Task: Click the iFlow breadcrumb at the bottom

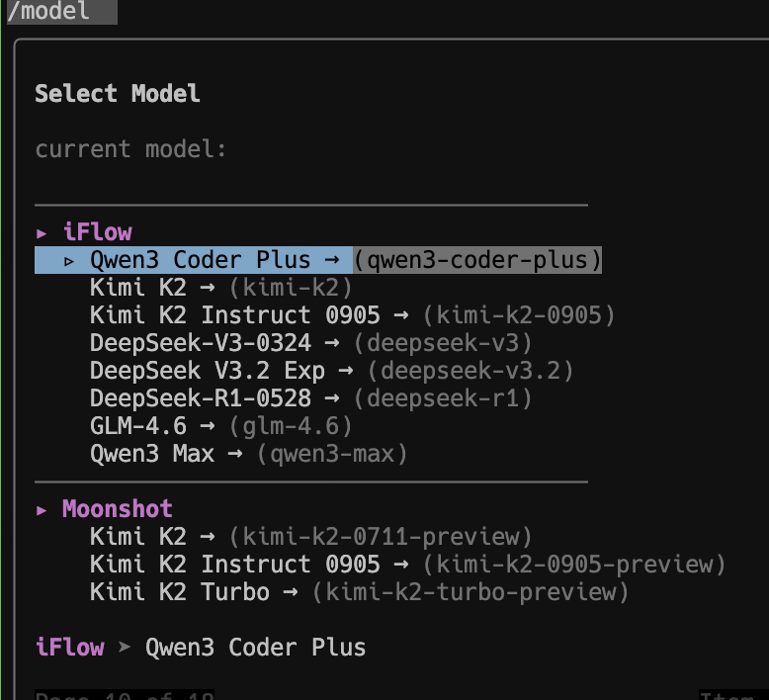Action: (69, 648)
